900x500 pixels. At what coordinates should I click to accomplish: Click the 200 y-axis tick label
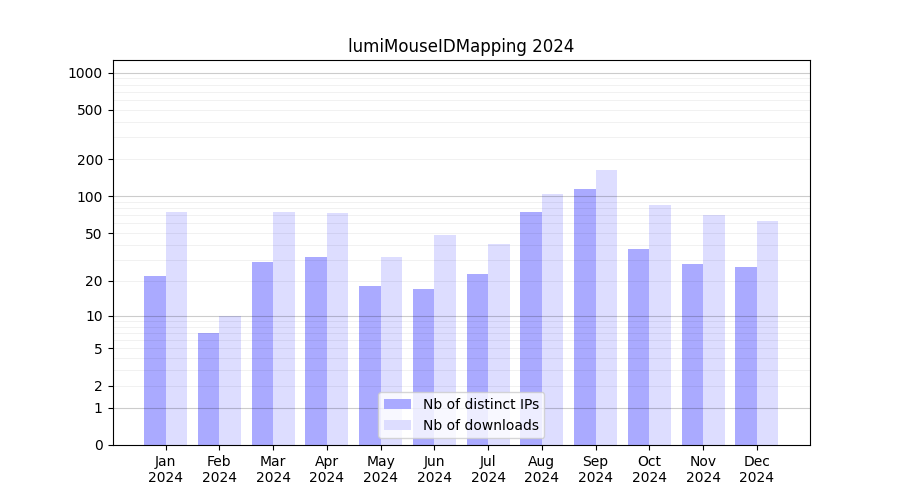click(x=90, y=160)
